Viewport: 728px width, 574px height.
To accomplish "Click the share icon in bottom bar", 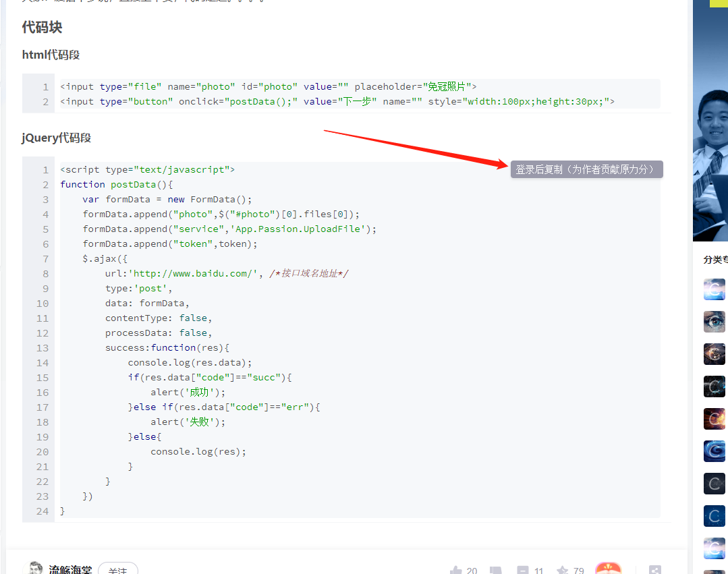I will click(x=654, y=571).
